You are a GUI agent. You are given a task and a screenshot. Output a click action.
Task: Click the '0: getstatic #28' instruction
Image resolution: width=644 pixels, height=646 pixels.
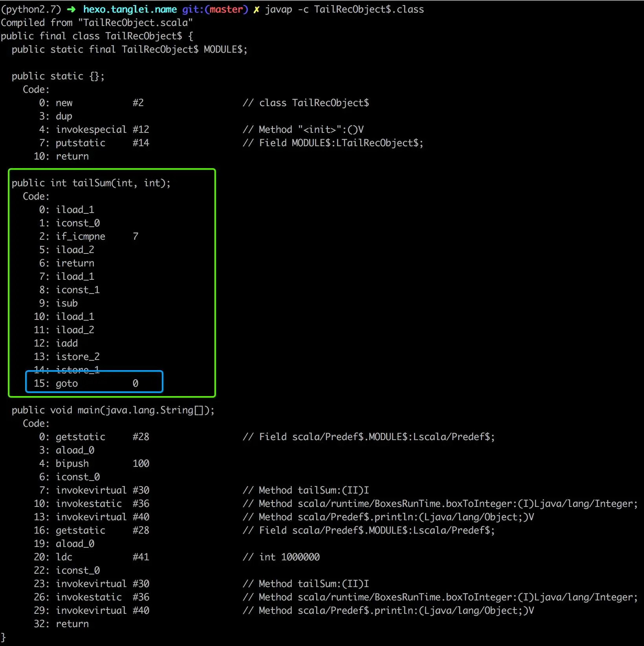pyautogui.click(x=94, y=437)
